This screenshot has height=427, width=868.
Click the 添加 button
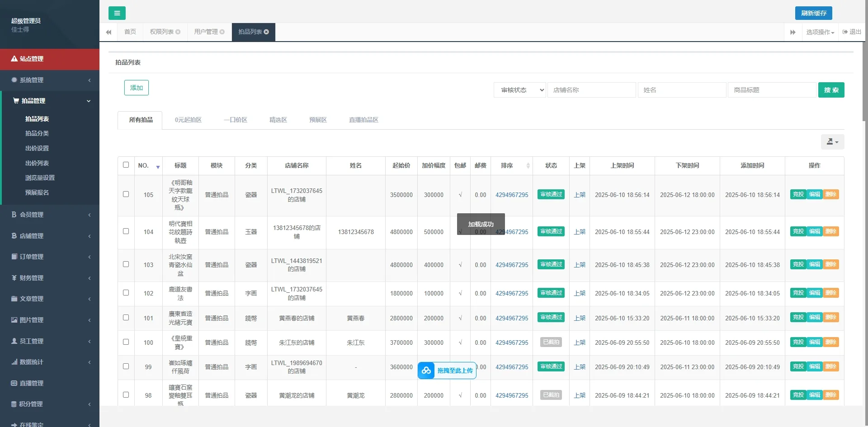coord(136,88)
